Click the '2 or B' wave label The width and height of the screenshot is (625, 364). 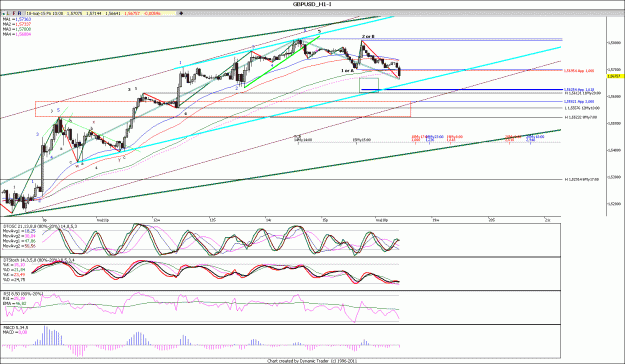[368, 37]
